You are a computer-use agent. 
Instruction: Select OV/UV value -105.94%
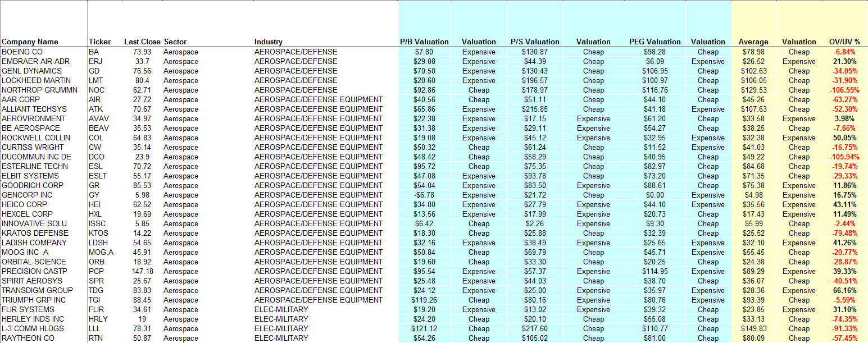click(x=844, y=157)
